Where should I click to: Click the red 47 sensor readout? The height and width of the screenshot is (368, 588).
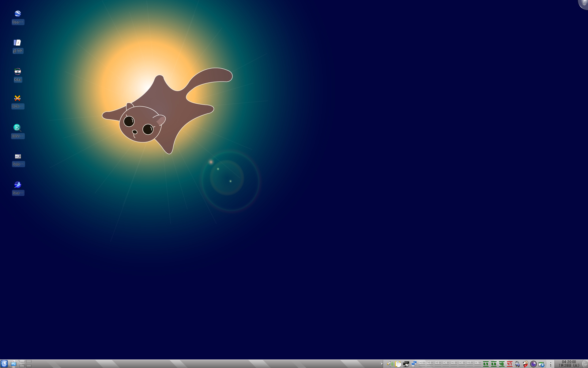pyautogui.click(x=510, y=364)
